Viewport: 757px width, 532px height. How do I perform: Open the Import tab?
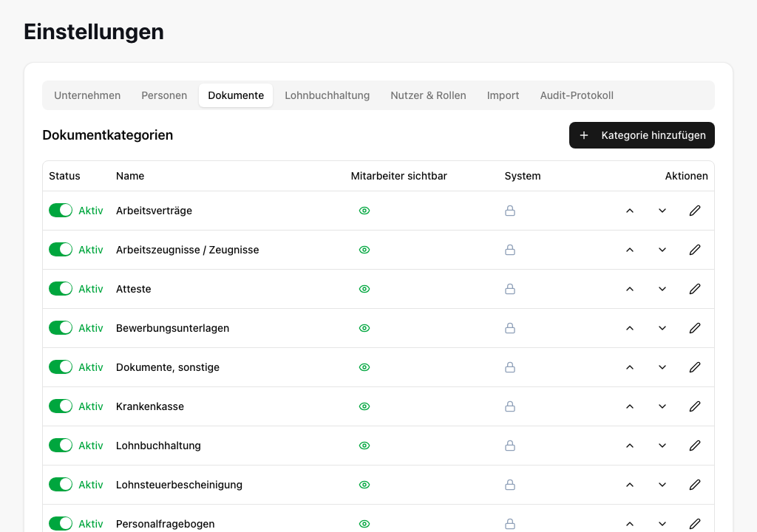(503, 95)
